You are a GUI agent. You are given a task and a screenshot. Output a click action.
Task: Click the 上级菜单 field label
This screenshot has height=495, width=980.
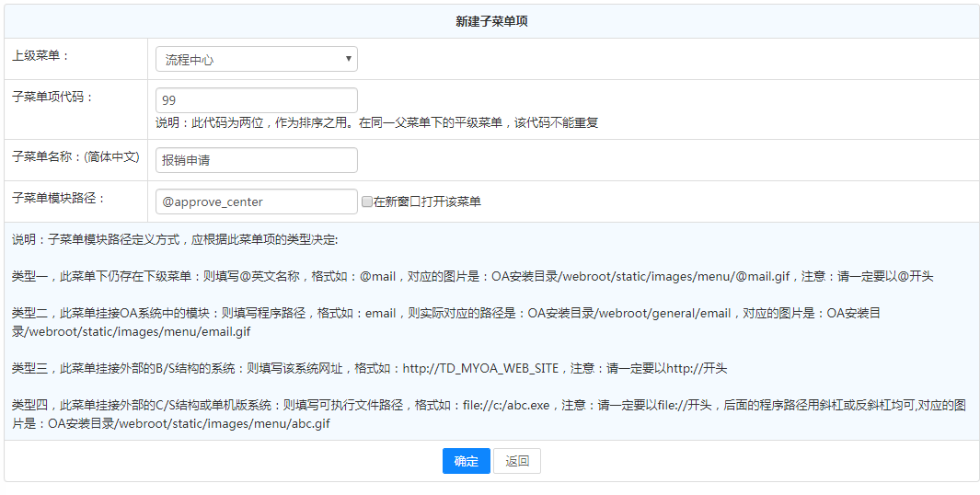[x=40, y=55]
